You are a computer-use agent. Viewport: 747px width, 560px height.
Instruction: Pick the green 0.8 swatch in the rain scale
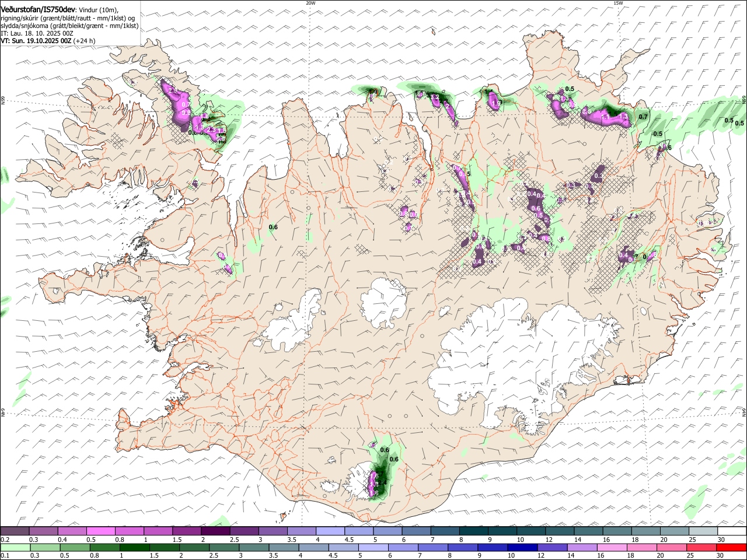click(104, 548)
